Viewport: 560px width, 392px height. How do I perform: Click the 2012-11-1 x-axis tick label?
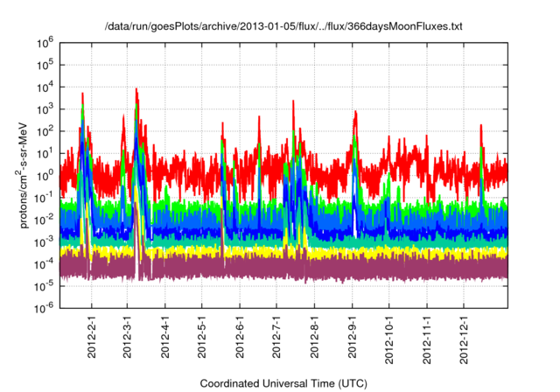coord(426,339)
